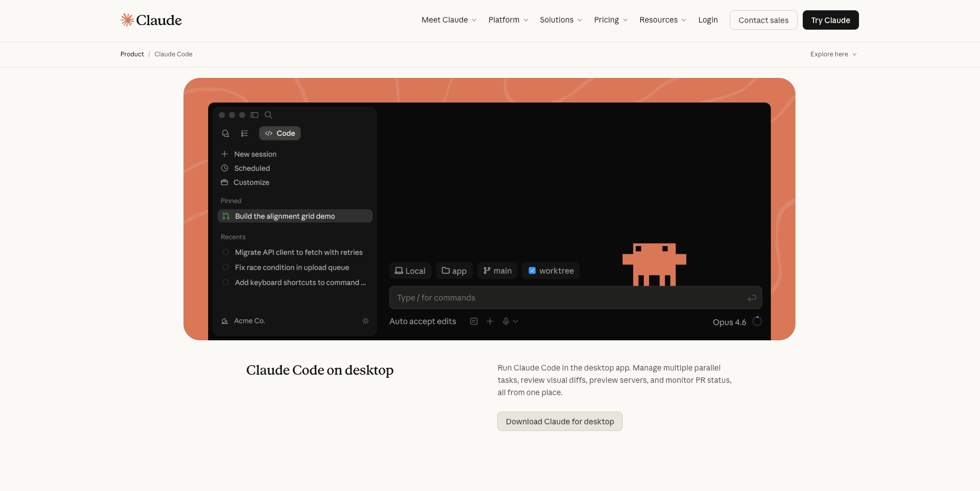Click the Recents section label

(x=233, y=237)
